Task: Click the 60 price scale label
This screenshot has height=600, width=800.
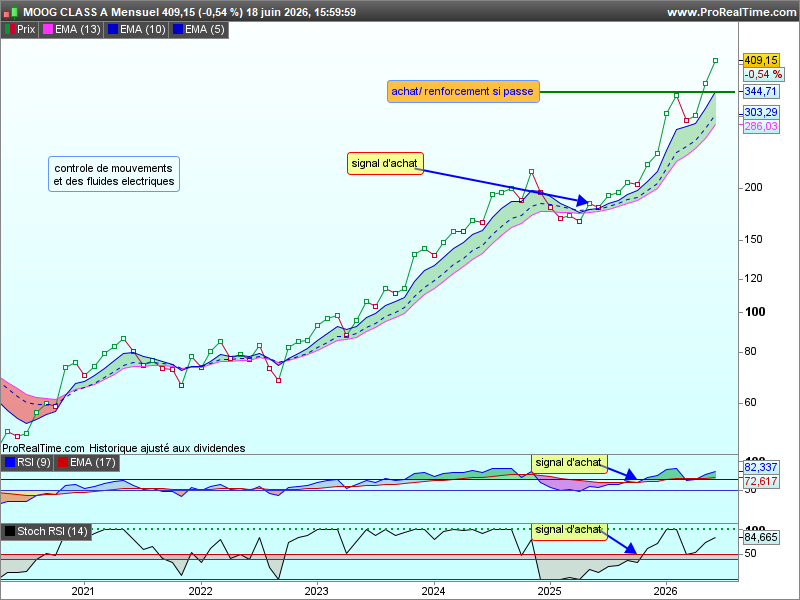Action: pyautogui.click(x=751, y=403)
